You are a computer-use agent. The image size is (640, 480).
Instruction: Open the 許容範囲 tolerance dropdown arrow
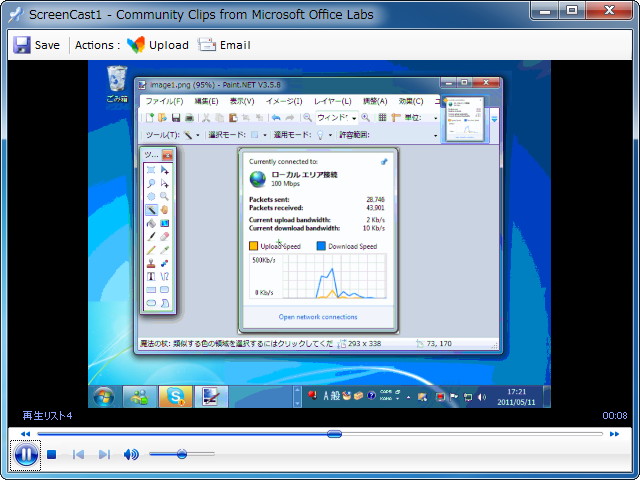436,135
